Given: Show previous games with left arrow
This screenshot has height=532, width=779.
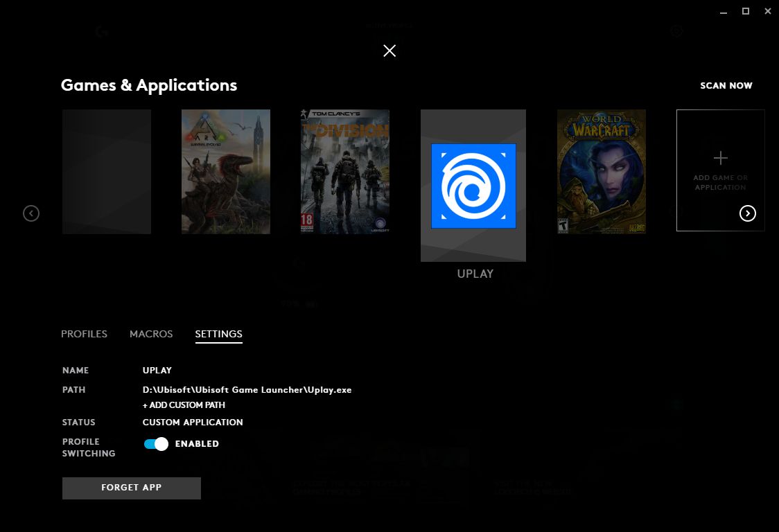Looking at the screenshot, I should point(31,213).
